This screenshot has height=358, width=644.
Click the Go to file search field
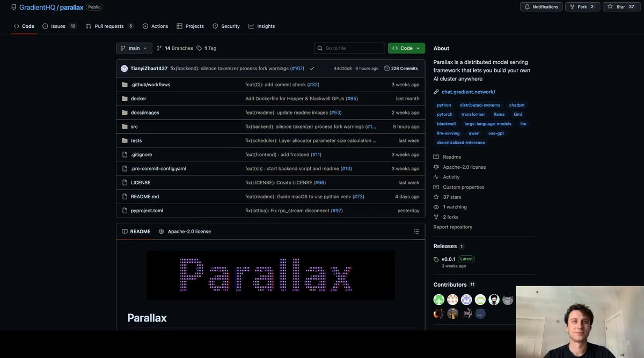(349, 48)
